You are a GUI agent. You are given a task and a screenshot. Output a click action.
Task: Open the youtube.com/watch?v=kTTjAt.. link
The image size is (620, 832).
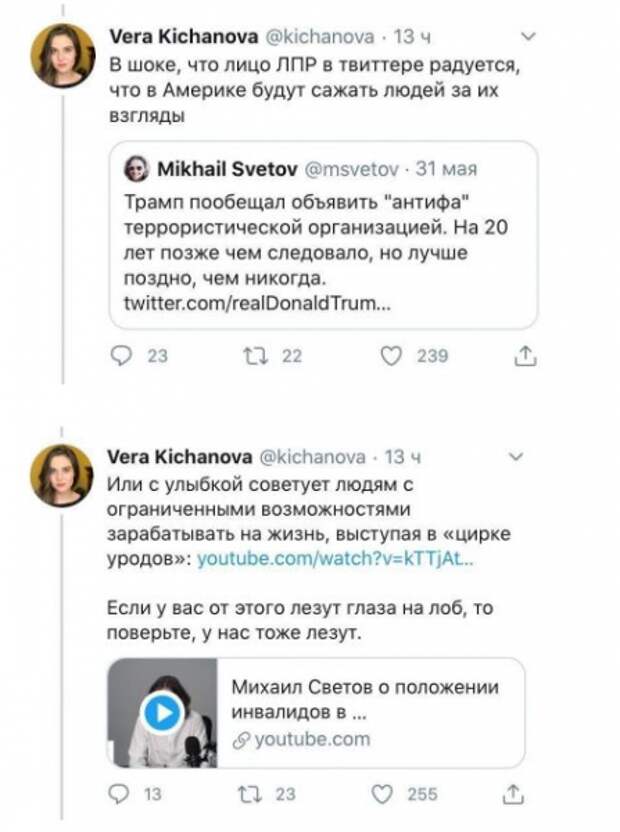tap(335, 559)
